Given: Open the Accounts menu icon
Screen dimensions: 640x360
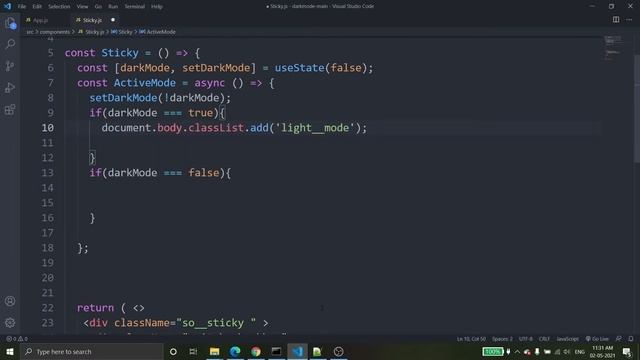Looking at the screenshot, I should tap(10, 301).
